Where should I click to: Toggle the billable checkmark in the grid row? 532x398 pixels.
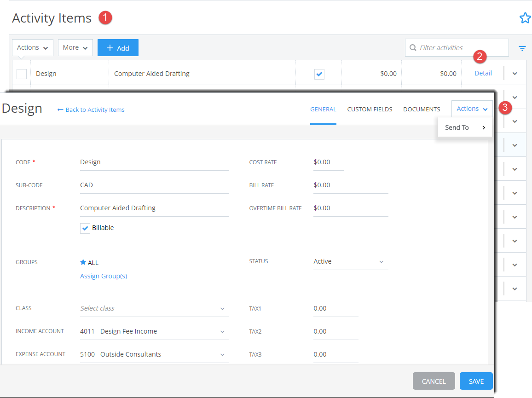click(x=318, y=73)
